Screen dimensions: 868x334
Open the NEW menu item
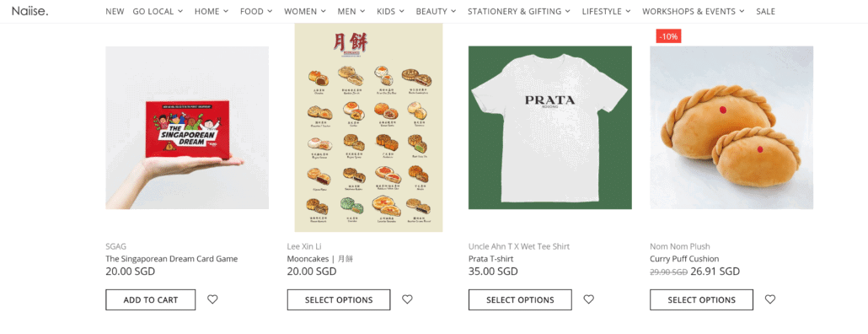tap(115, 11)
